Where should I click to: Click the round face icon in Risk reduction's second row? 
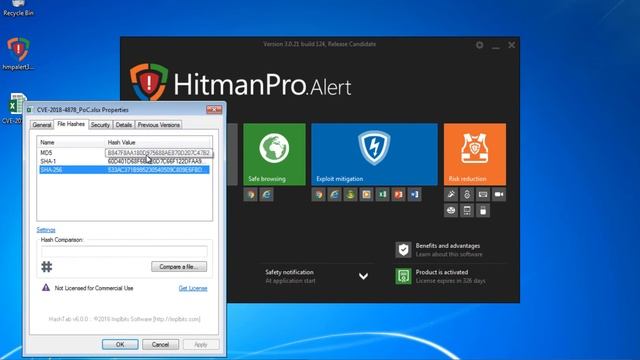[x=451, y=211]
